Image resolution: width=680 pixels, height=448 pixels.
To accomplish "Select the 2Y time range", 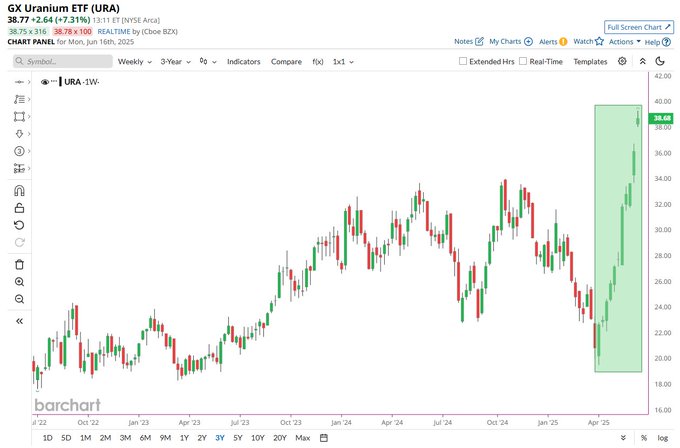I will (202, 438).
